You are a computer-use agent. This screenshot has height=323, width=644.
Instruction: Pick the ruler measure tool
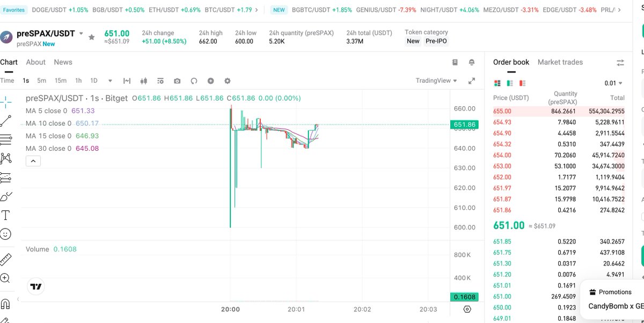[5, 260]
